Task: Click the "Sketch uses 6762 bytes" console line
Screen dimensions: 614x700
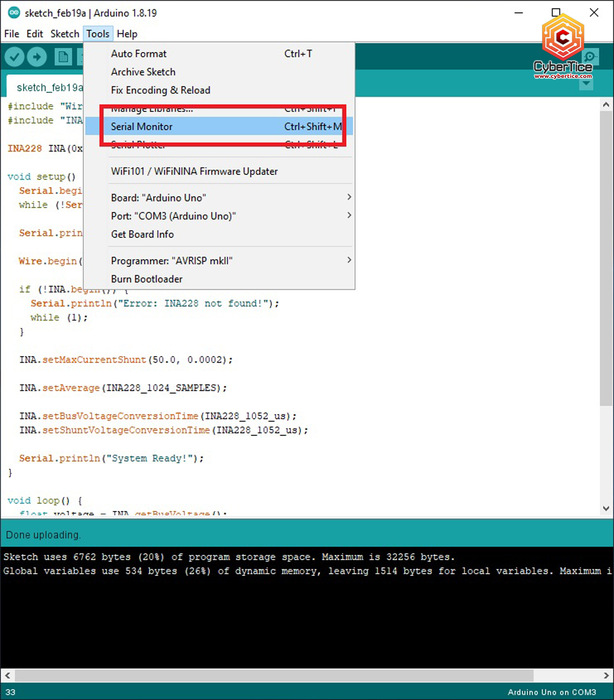Action: [x=229, y=557]
